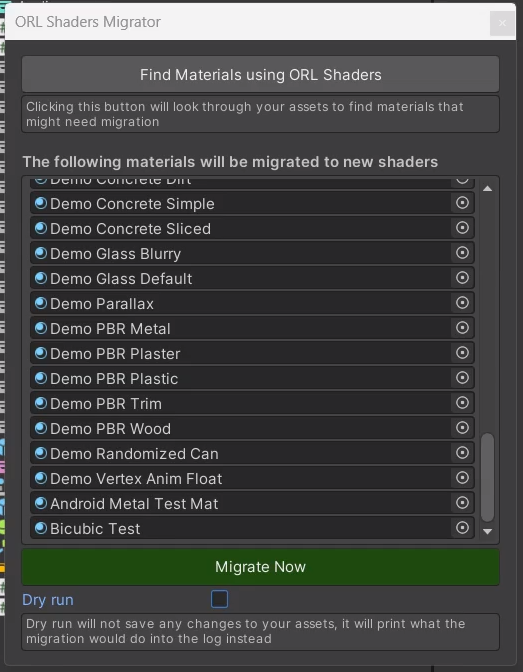Image resolution: width=523 pixels, height=672 pixels.
Task: Click the ORL Shaders Migrator window title
Action: [88, 22]
